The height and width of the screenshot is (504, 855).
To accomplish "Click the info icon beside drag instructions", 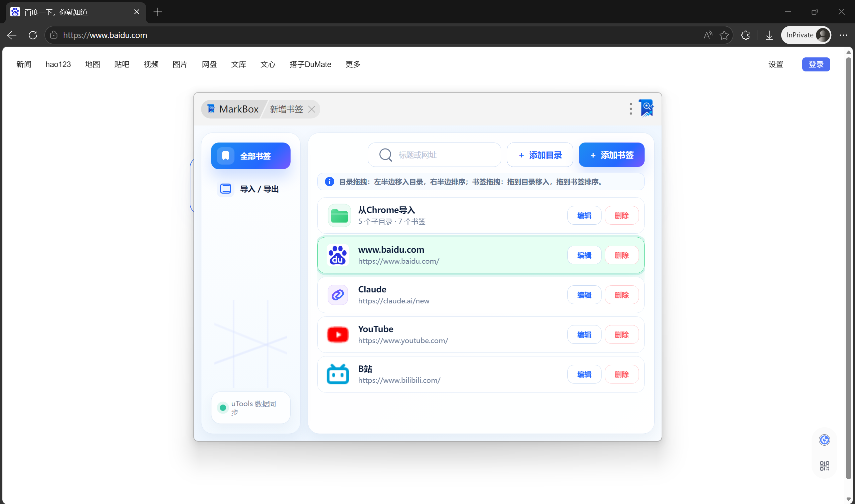I will (329, 182).
